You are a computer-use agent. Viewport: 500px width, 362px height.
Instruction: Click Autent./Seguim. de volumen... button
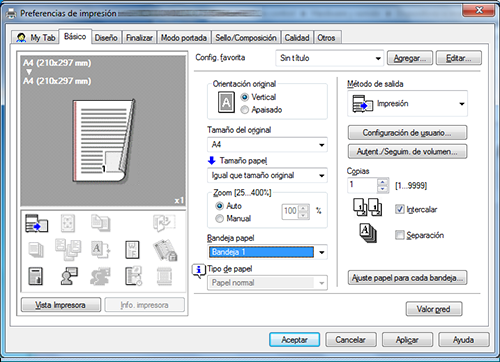pos(407,152)
